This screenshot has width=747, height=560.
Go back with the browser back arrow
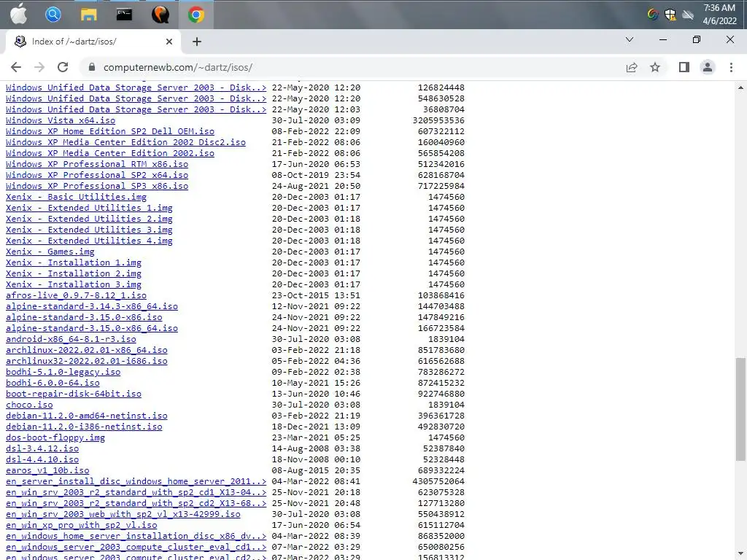pos(16,67)
